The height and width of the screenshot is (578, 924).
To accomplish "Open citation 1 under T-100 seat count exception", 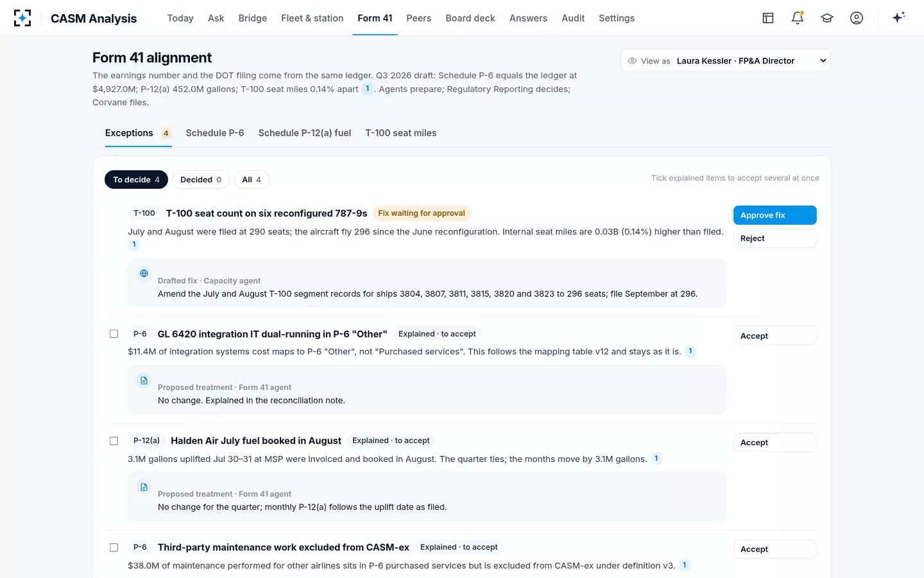I will tap(134, 244).
